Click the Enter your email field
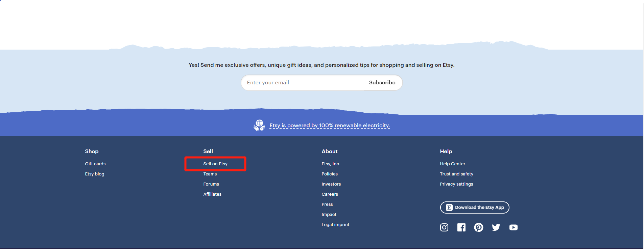This screenshot has height=249, width=644. point(303,83)
